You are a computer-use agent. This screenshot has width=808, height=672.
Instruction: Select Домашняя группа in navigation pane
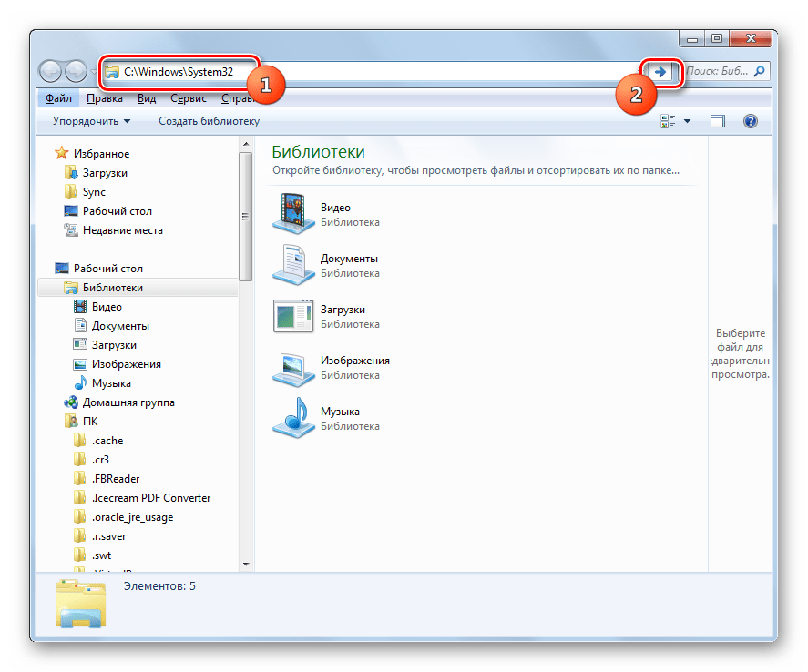[x=128, y=402]
